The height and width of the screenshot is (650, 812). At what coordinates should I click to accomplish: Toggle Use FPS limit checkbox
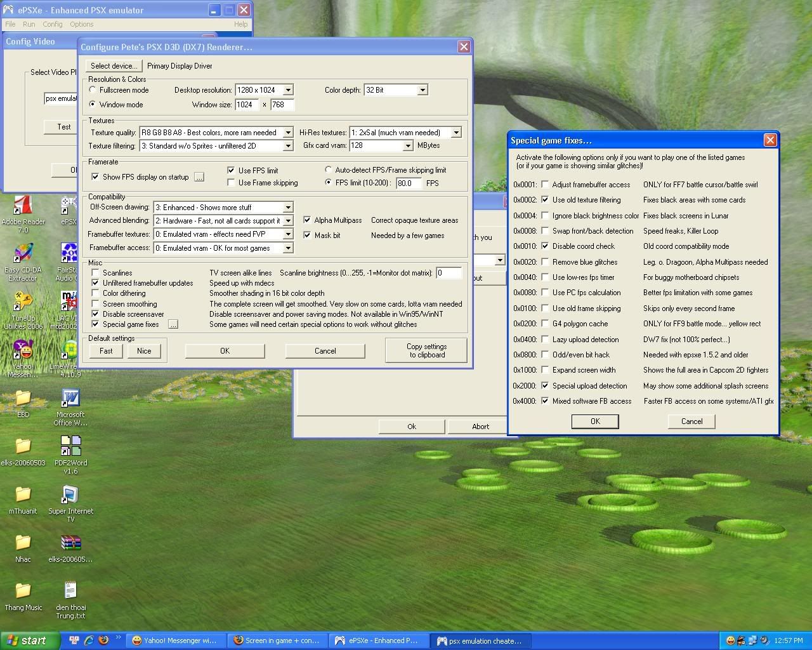[x=231, y=170]
